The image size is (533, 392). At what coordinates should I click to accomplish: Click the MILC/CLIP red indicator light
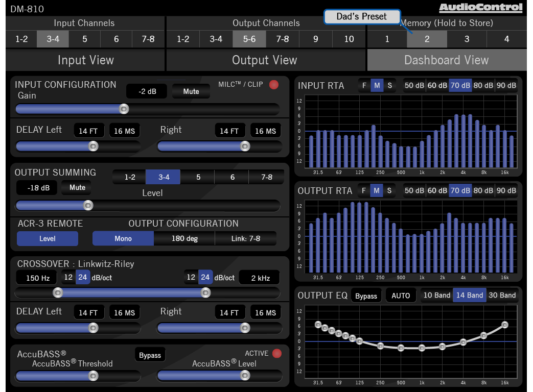point(274,85)
